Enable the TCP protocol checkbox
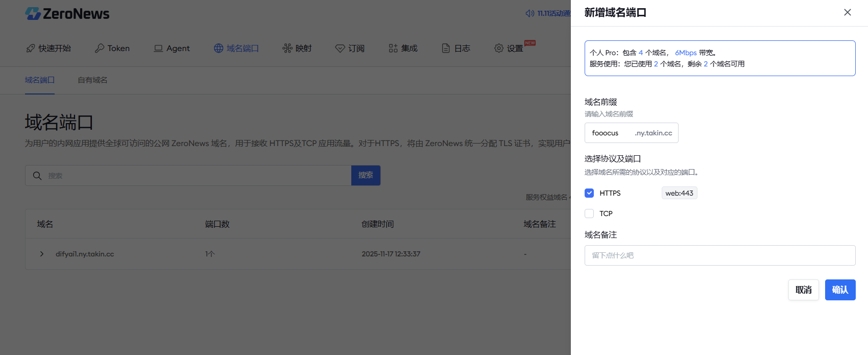This screenshot has width=868, height=355. [x=589, y=214]
